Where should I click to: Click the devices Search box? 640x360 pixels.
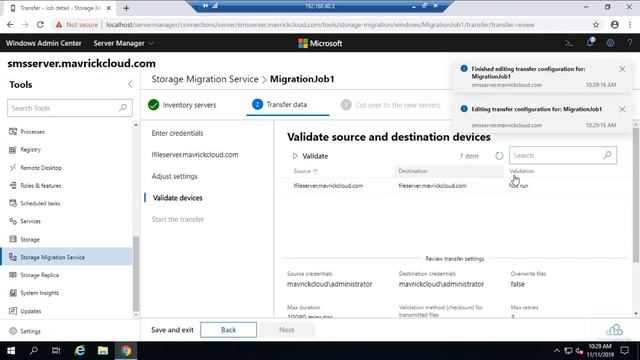click(563, 156)
